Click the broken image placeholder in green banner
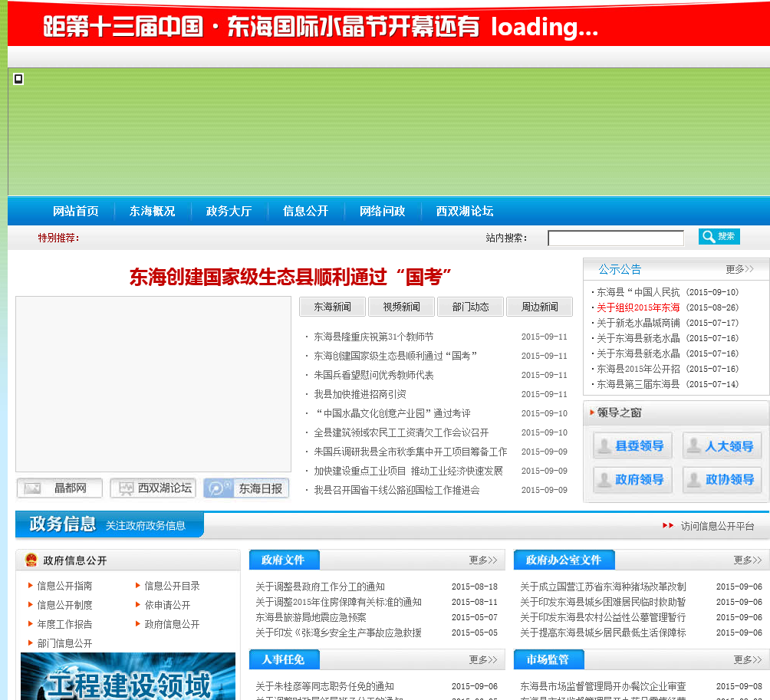 (x=18, y=78)
